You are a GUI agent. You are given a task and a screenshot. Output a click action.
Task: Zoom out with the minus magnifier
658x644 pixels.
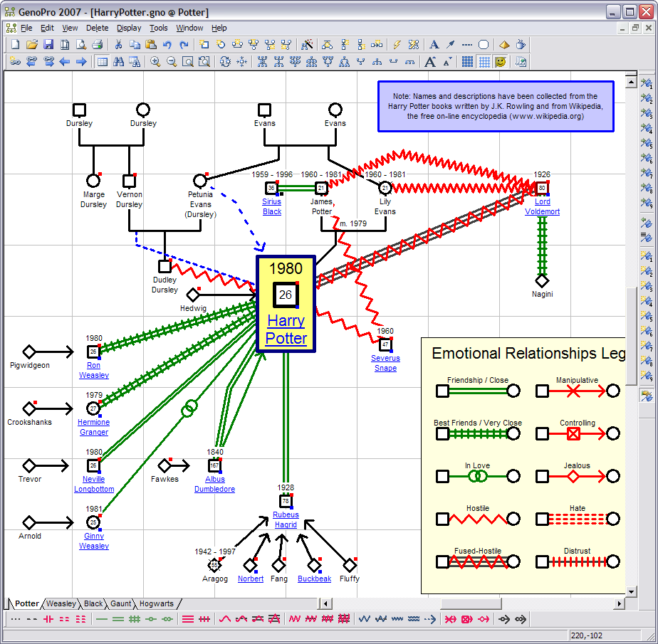172,62
